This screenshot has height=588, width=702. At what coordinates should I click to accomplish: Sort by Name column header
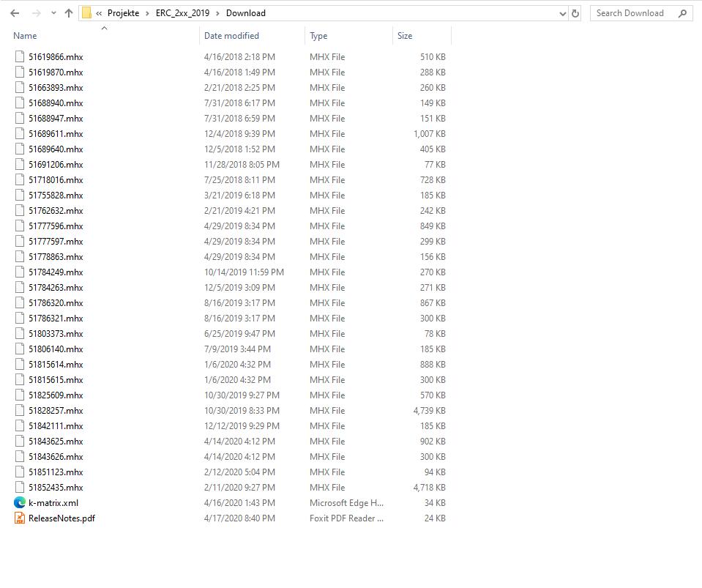point(25,36)
